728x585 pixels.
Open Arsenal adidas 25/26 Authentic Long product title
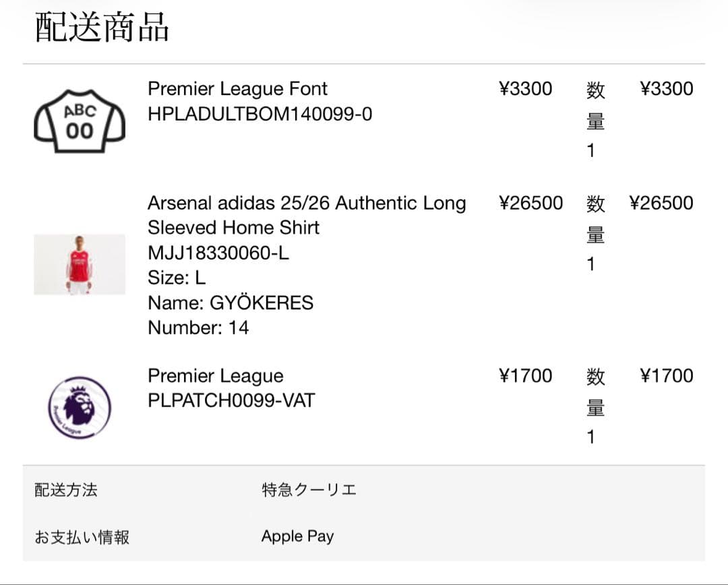307,203
